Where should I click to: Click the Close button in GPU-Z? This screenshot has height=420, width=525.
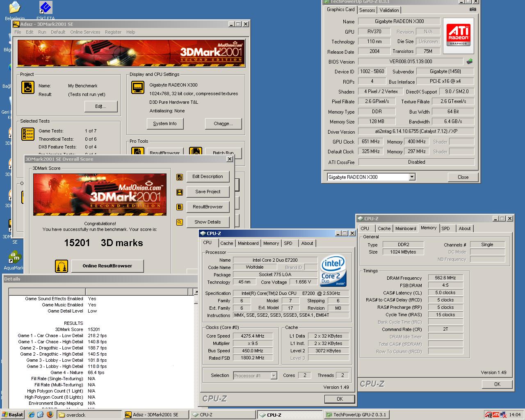[x=463, y=177]
